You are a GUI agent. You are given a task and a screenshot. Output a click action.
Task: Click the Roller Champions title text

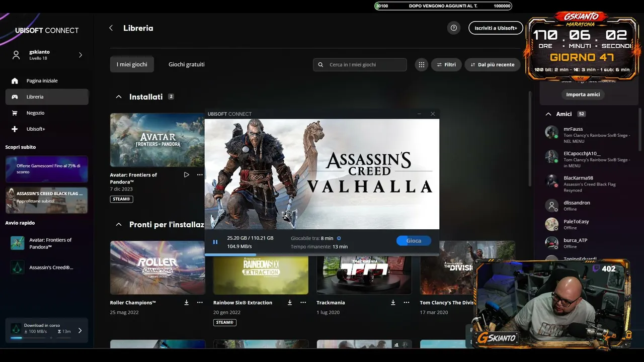coord(133,303)
